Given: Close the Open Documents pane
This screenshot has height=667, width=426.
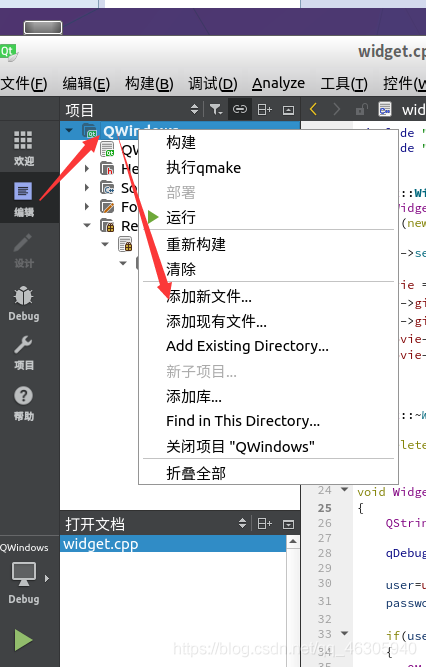Looking at the screenshot, I should [289, 524].
